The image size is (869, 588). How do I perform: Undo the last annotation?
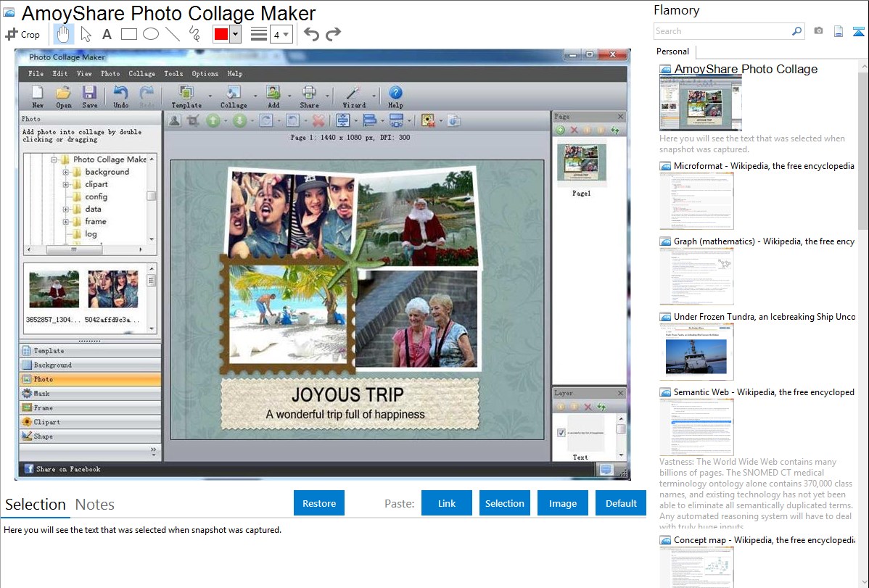point(311,34)
